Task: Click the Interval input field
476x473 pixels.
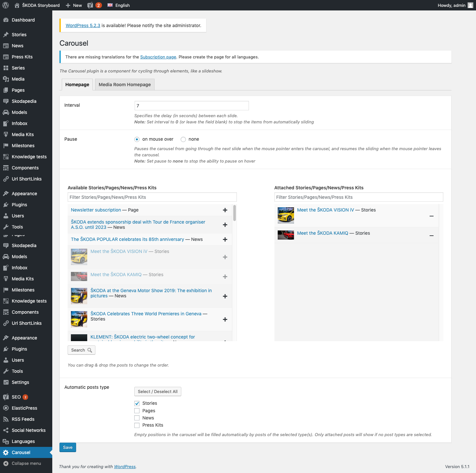Action: pyautogui.click(x=191, y=105)
